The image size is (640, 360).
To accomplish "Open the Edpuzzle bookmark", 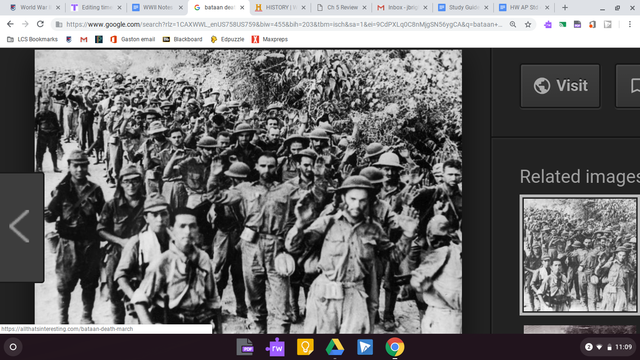I will pos(227,39).
